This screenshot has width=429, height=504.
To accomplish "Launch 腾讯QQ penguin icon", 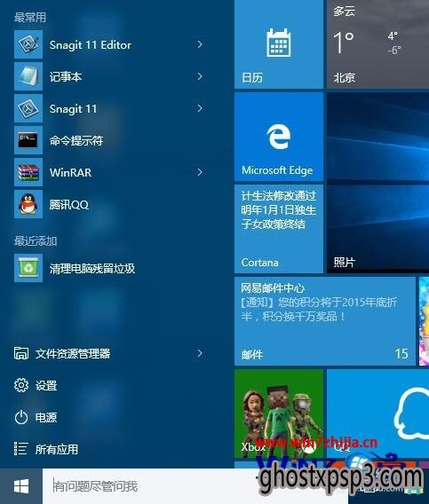I will coord(28,204).
